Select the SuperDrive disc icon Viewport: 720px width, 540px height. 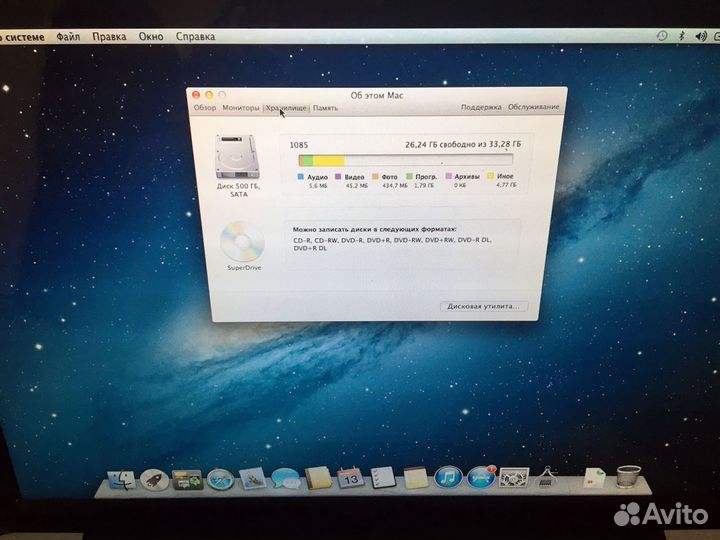coord(242,242)
